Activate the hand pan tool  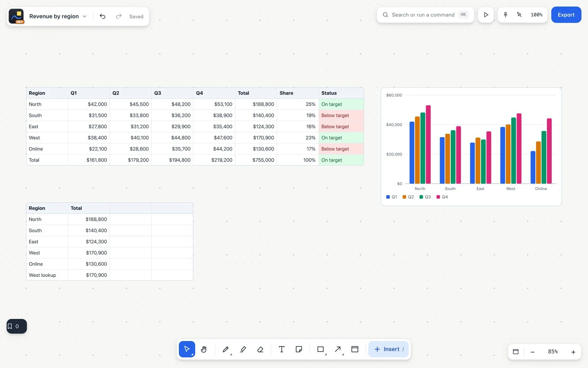click(204, 349)
